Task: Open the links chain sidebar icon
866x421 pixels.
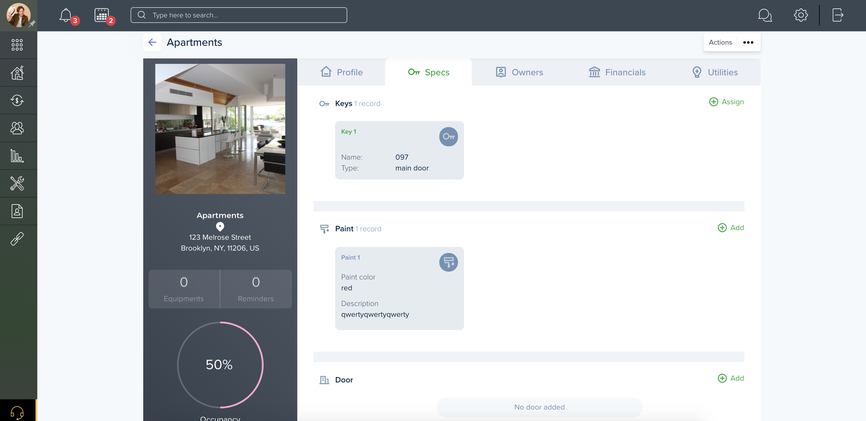Action: pyautogui.click(x=17, y=239)
